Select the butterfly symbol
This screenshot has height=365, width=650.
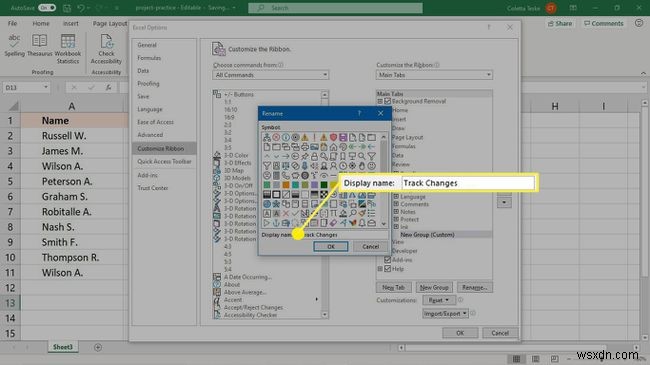click(x=352, y=223)
